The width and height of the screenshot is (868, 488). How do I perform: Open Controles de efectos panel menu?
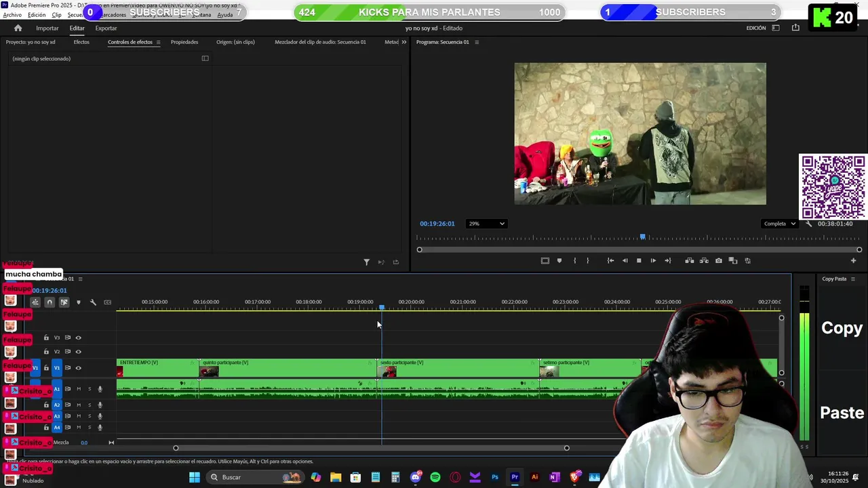click(x=158, y=42)
